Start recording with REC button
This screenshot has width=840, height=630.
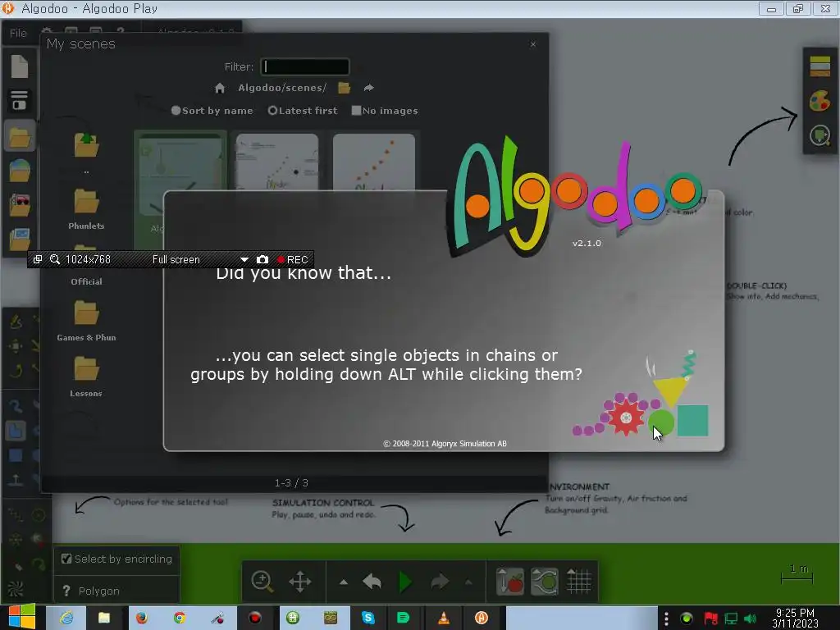click(293, 259)
